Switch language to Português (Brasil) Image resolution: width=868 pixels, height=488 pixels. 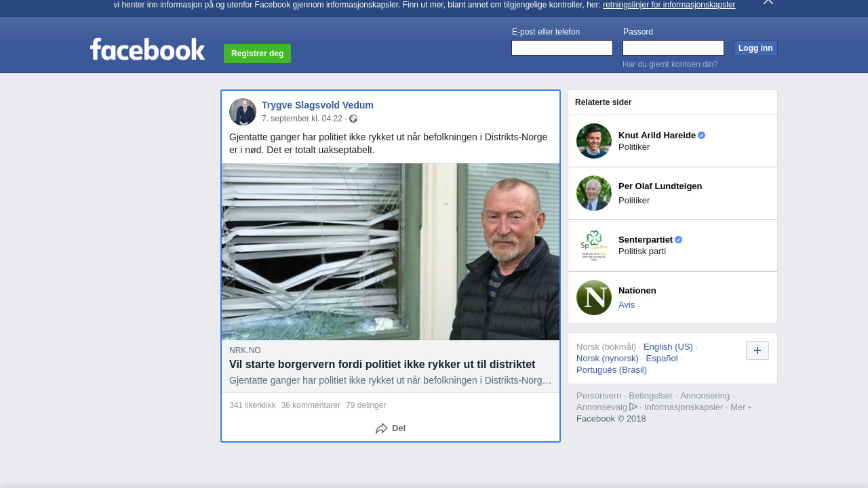[x=612, y=370]
